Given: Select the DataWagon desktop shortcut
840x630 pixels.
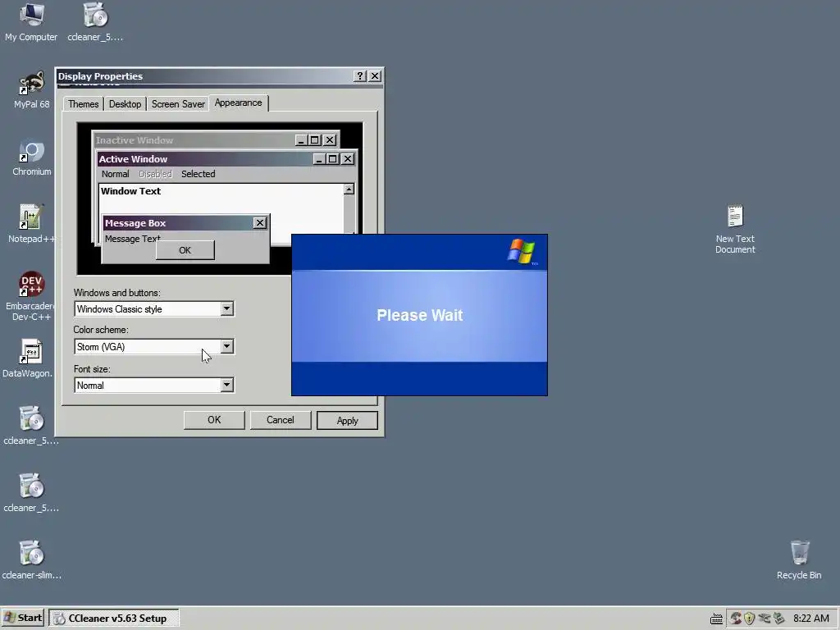Looking at the screenshot, I should point(28,358).
